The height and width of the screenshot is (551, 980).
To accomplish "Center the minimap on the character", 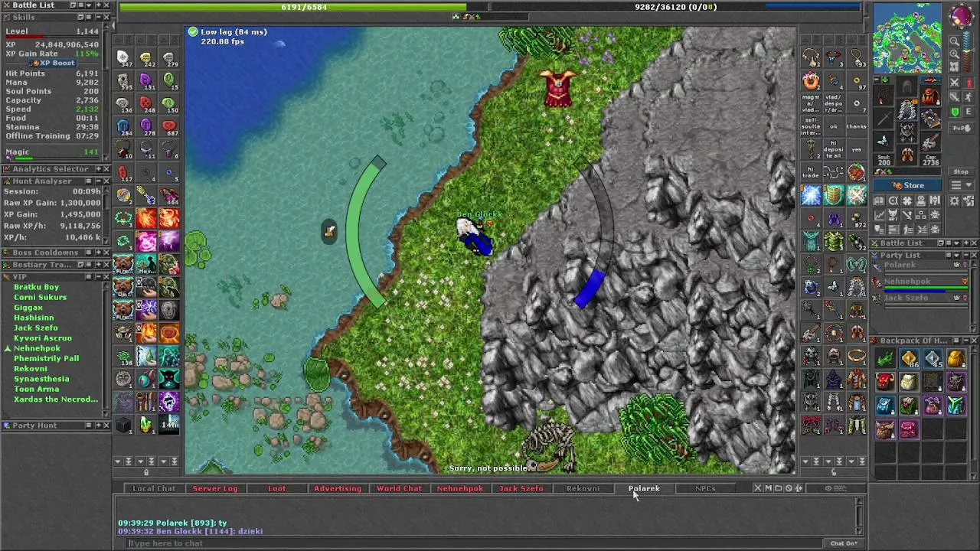I will pos(954,67).
